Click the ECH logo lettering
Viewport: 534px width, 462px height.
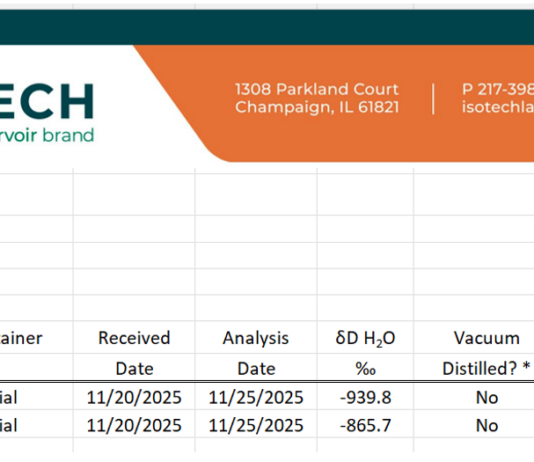47,101
